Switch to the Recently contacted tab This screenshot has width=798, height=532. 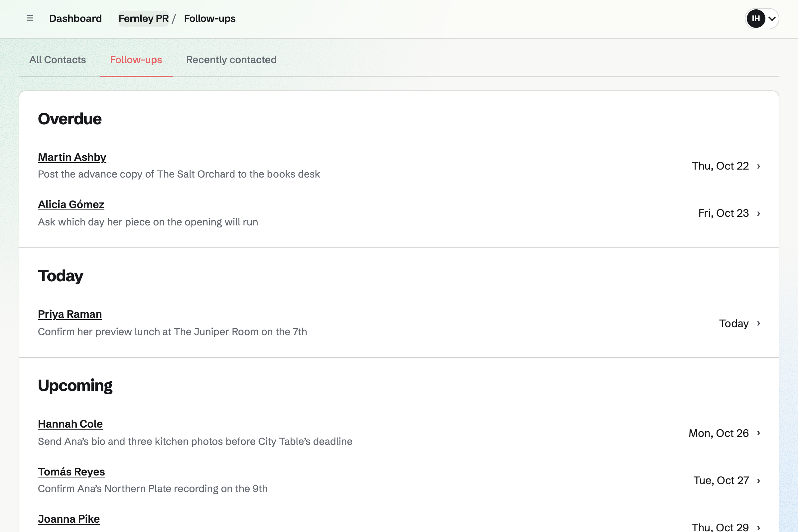coord(231,60)
